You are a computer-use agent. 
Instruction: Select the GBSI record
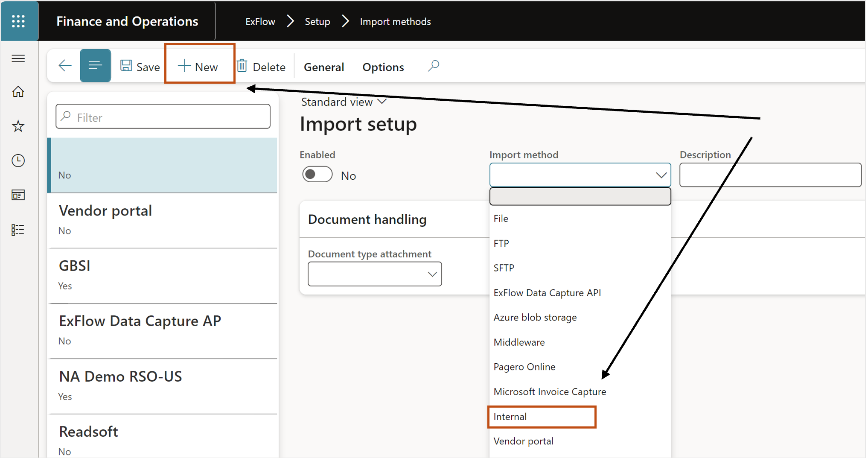click(163, 276)
